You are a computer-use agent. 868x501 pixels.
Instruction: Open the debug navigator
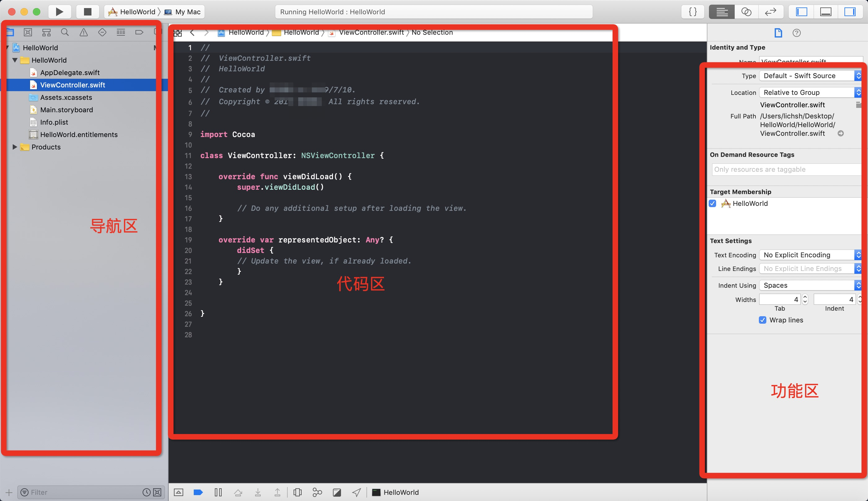[121, 32]
